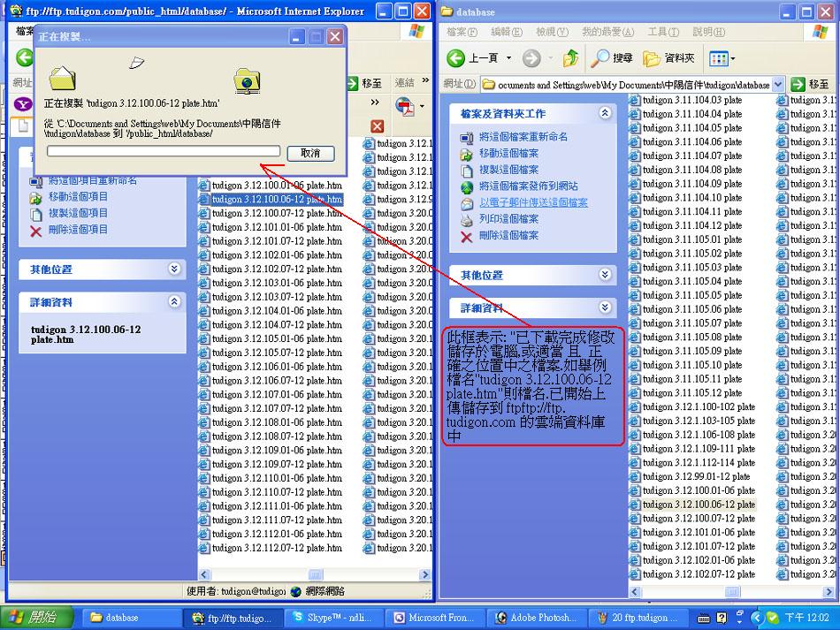Viewport: 840px width, 630px height.
Task: Click 刪除這個項目 in FTP window
Action: pos(78,230)
